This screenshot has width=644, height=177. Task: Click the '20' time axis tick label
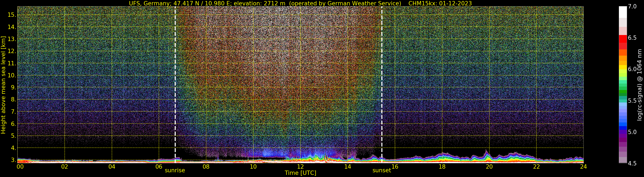[489, 166]
